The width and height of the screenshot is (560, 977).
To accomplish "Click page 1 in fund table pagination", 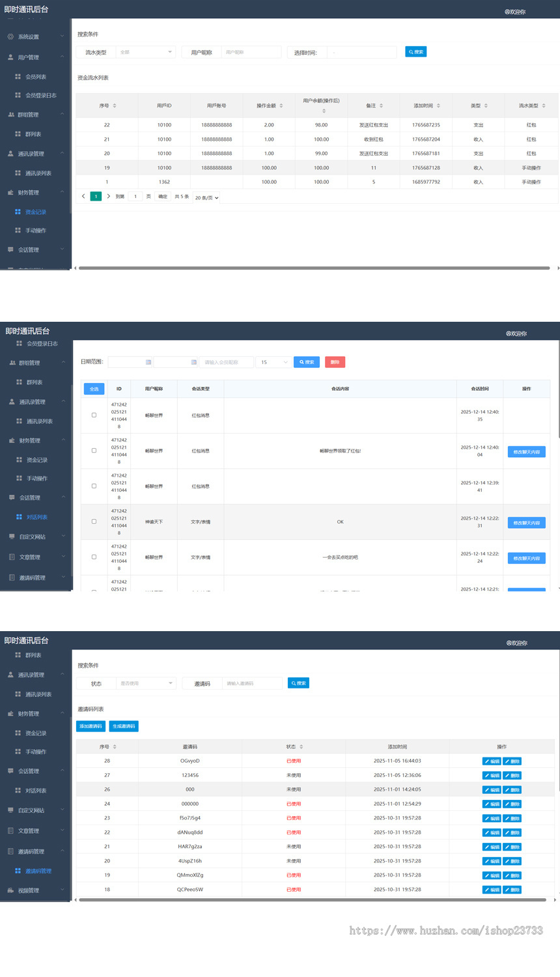I will click(x=96, y=196).
